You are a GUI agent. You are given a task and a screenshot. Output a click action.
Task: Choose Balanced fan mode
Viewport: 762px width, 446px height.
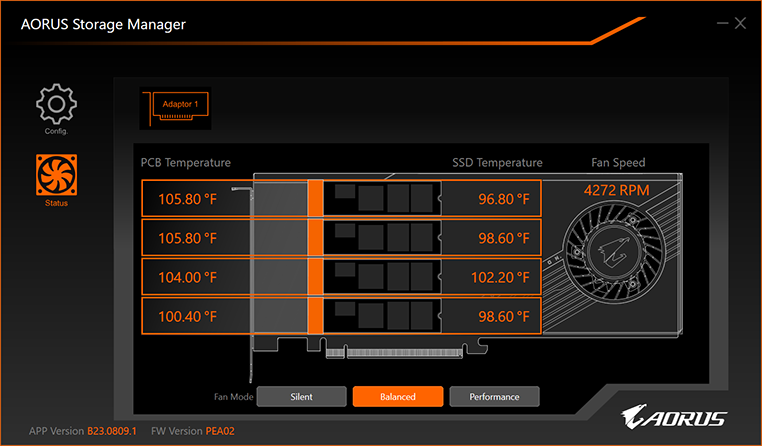point(397,397)
